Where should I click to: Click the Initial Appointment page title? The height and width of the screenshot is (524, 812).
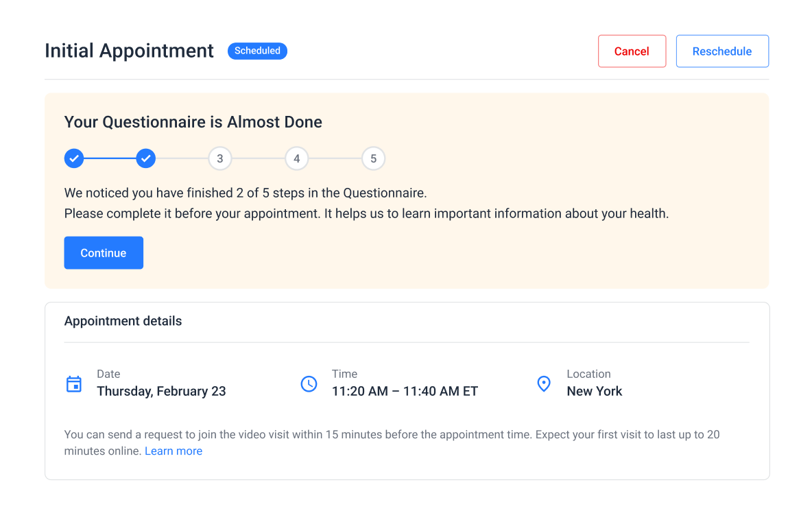pyautogui.click(x=129, y=51)
